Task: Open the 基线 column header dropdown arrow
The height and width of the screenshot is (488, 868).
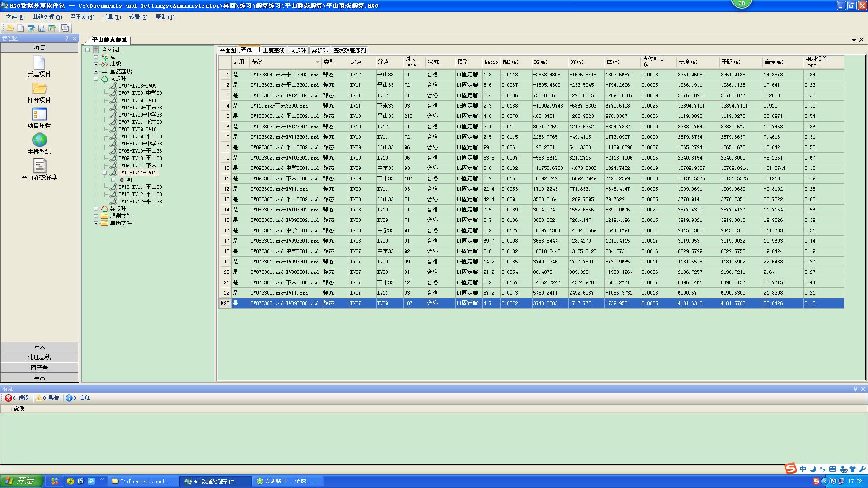Action: [317, 62]
